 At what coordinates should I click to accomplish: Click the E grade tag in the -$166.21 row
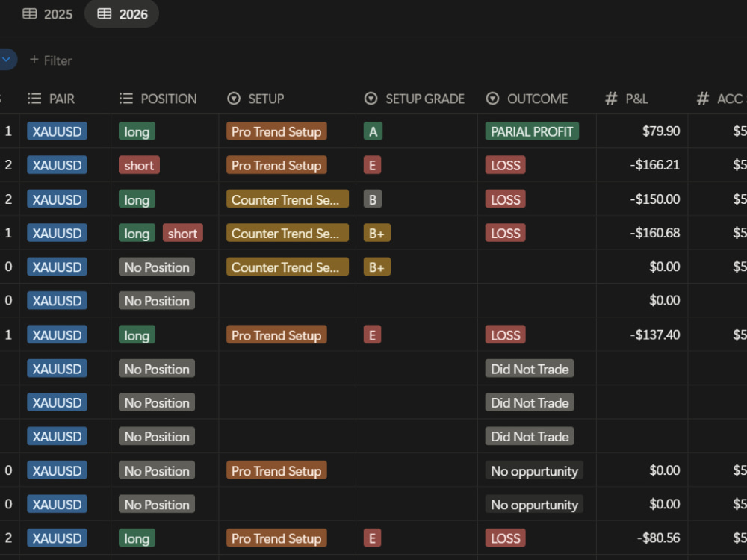(372, 165)
